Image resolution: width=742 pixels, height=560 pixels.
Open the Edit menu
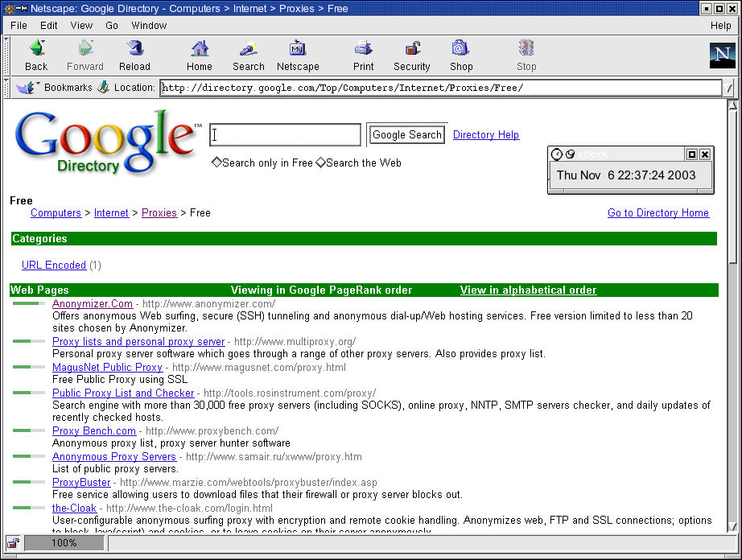click(49, 26)
